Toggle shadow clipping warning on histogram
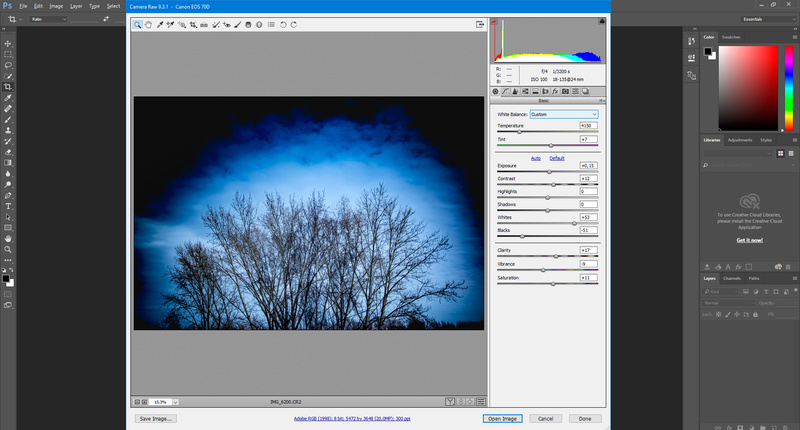The image size is (800, 430). [494, 22]
